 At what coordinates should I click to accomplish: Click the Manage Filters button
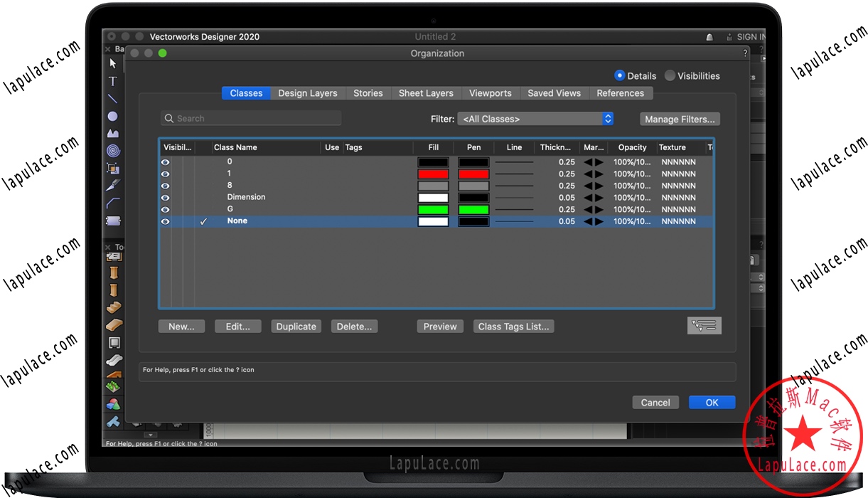tap(680, 120)
